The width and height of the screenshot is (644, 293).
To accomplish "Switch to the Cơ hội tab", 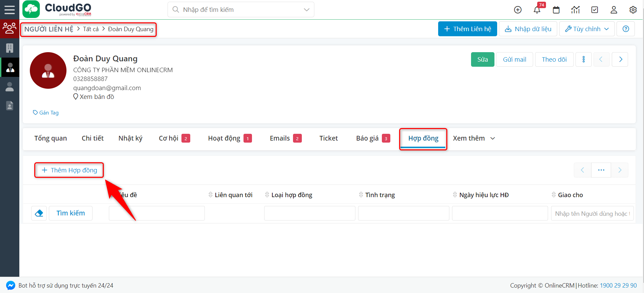I will [169, 139].
